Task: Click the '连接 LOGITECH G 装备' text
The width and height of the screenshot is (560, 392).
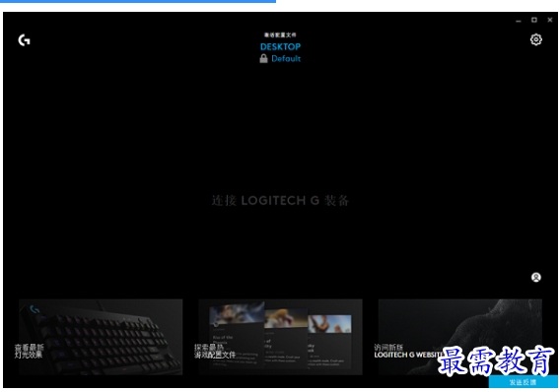Action: point(280,201)
